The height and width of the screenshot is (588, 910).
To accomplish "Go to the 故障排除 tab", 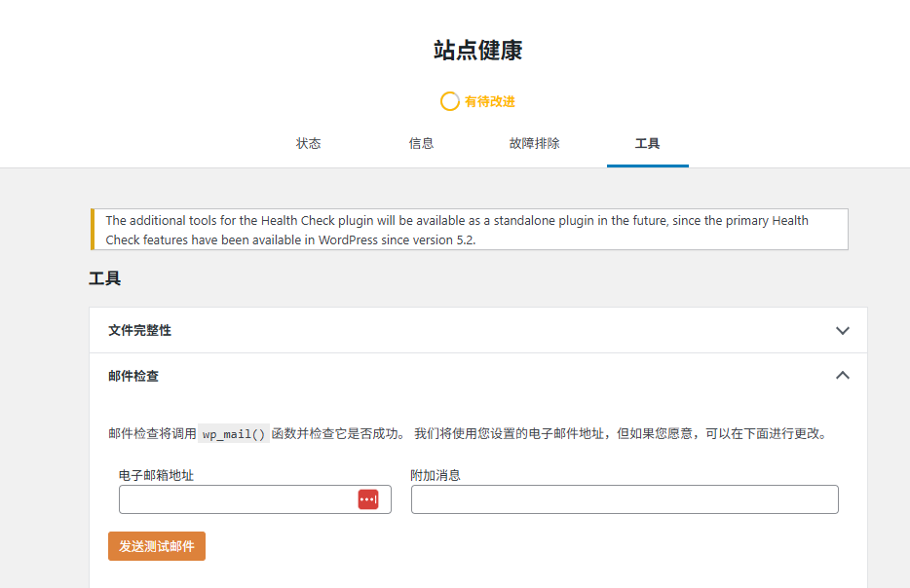I will 534,143.
